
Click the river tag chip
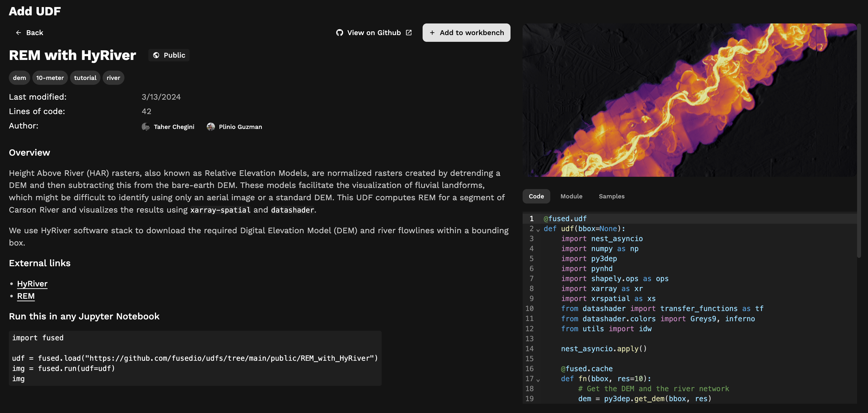(113, 78)
